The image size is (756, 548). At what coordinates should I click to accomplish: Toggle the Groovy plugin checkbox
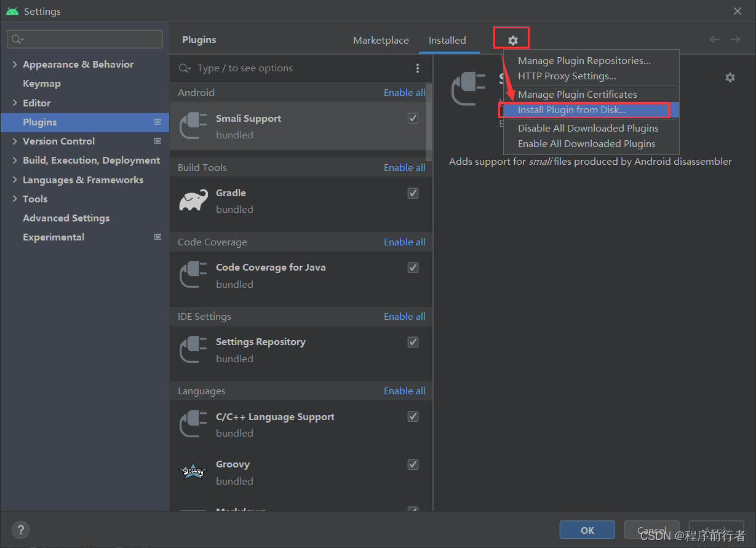click(413, 464)
